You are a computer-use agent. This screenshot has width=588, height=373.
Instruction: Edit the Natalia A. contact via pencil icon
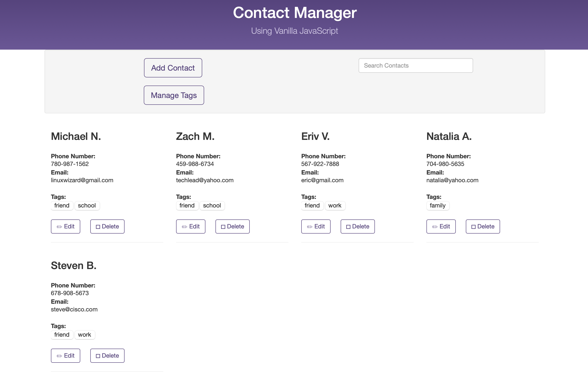click(435, 227)
